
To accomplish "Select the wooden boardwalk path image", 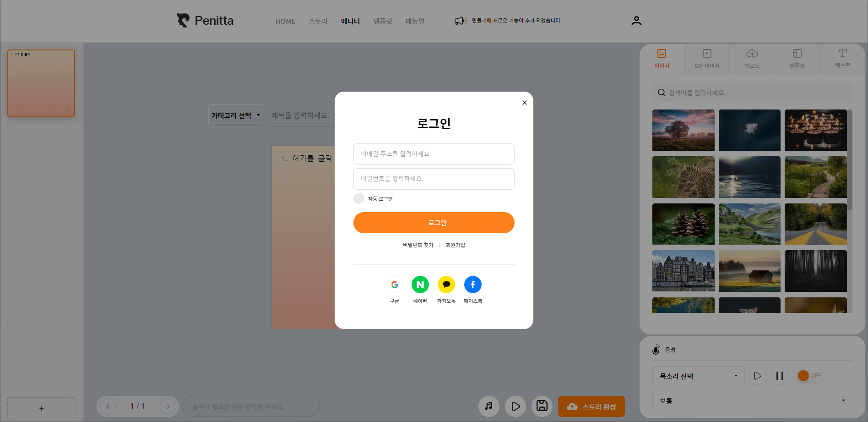I will pyautogui.click(x=816, y=177).
